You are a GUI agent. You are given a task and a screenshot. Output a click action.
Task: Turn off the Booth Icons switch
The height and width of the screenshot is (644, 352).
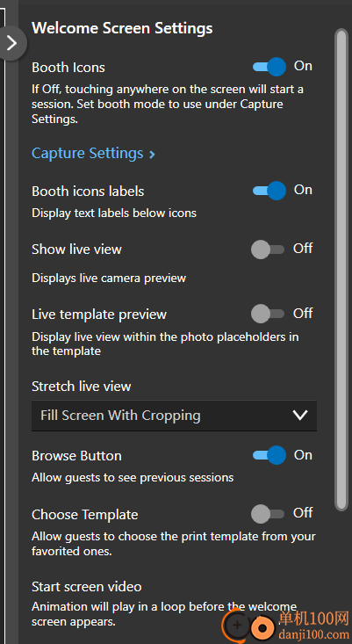click(269, 67)
